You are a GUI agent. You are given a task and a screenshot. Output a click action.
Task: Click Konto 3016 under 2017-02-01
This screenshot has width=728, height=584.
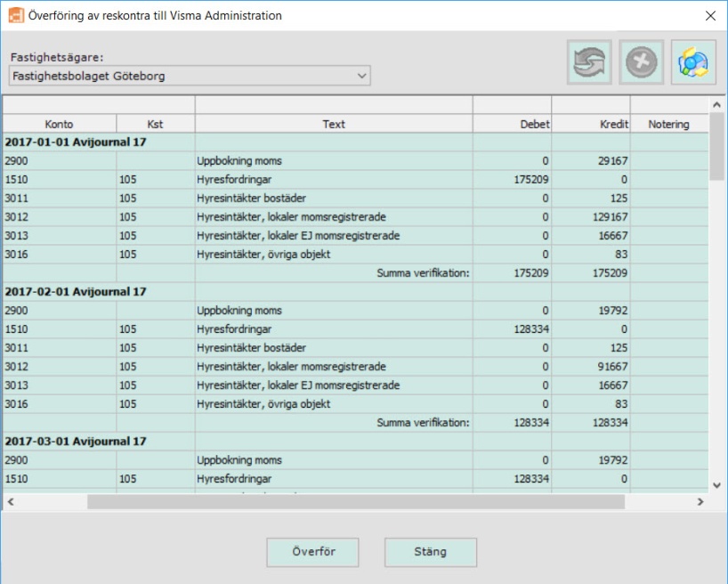[16, 404]
